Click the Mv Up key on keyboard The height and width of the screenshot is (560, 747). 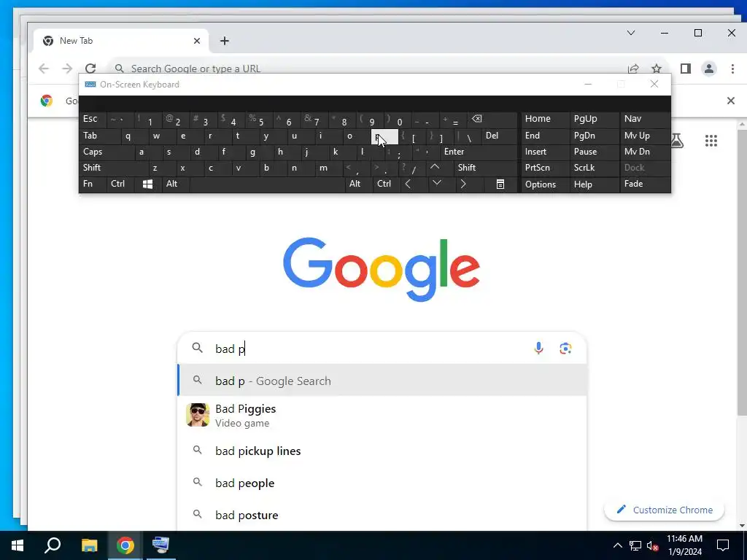click(645, 136)
